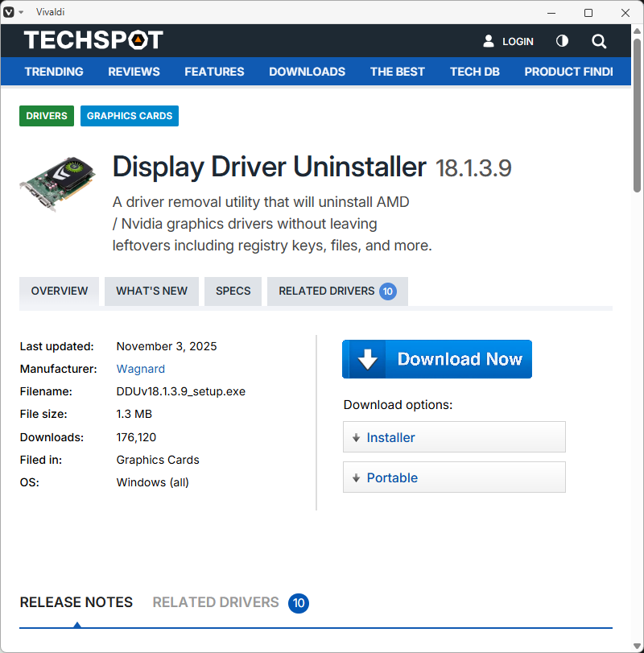Click the filename DDUv18.1.3.9_setup.exe
This screenshot has height=653, width=644.
(x=180, y=391)
